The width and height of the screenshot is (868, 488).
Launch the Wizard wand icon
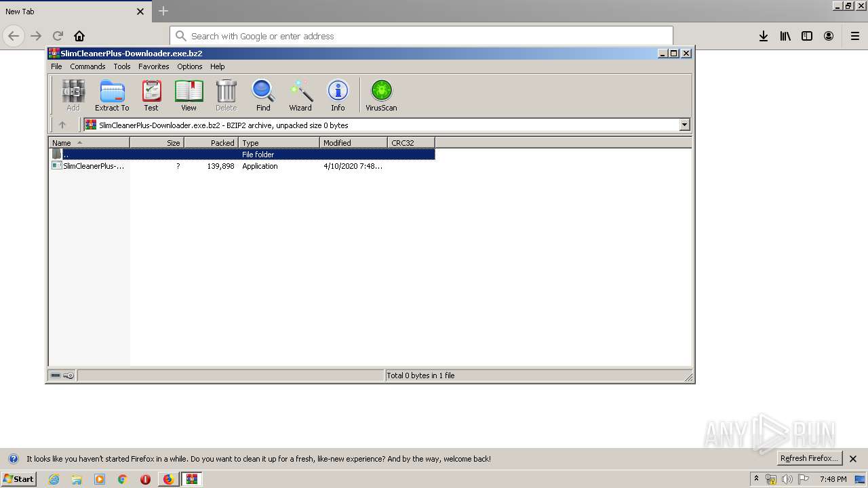point(300,95)
